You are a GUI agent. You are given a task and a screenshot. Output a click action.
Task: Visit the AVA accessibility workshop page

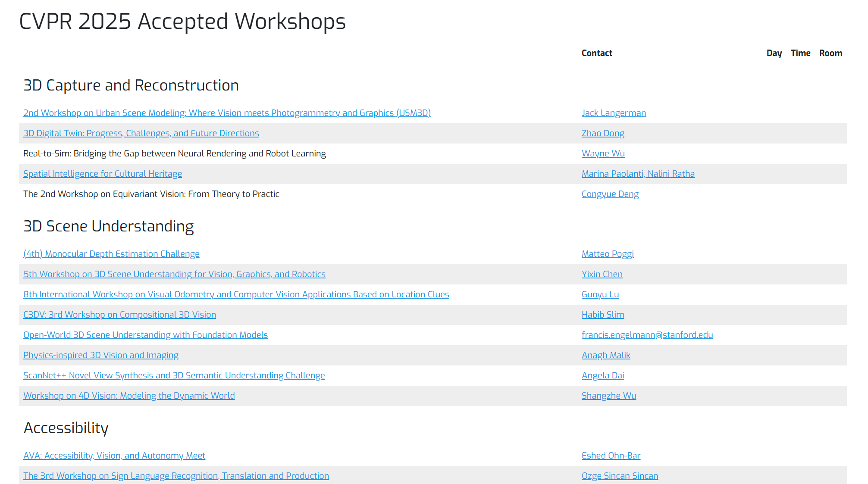(114, 455)
